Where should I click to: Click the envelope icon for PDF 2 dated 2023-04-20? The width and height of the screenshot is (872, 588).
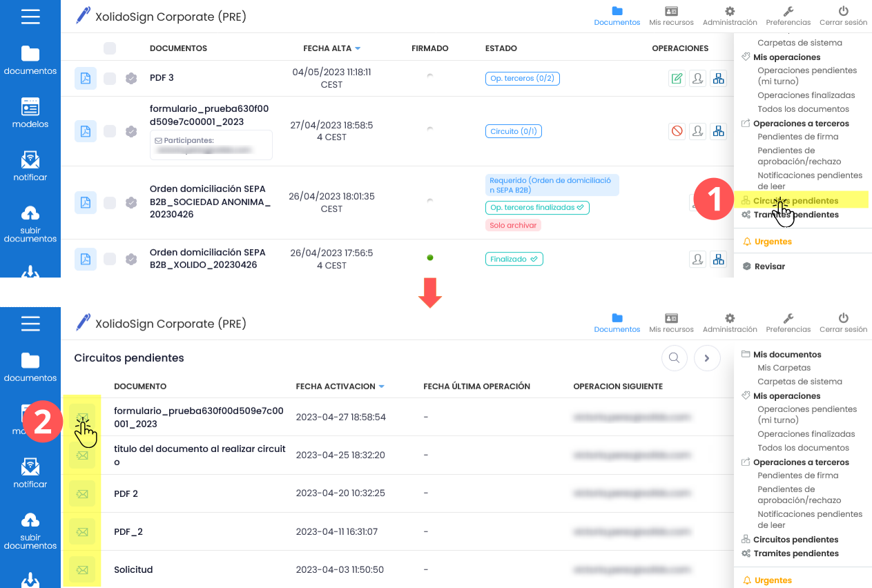(x=82, y=493)
